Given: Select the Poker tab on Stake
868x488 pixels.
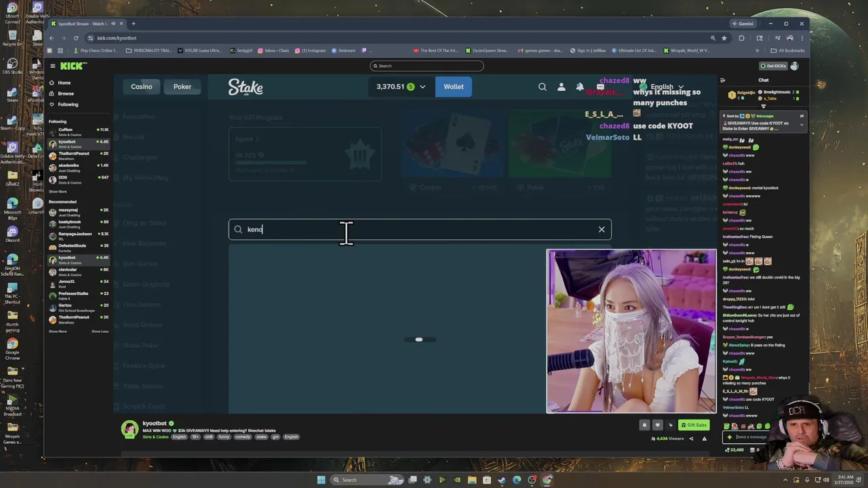Looking at the screenshot, I should (182, 87).
